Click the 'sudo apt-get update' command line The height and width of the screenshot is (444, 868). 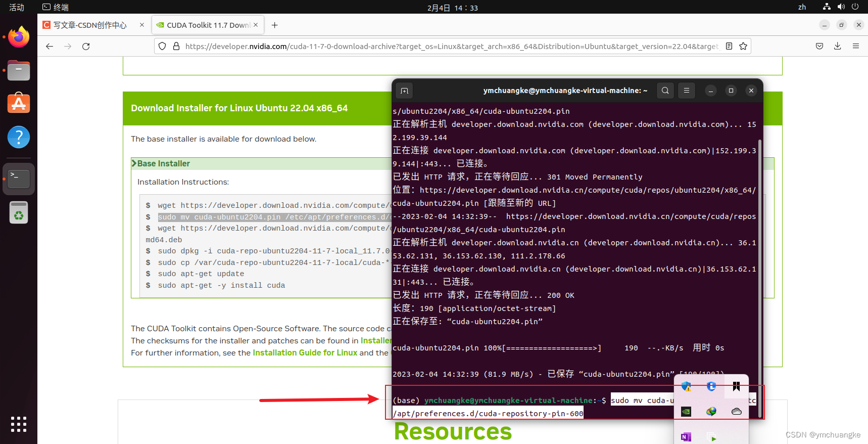(201, 274)
